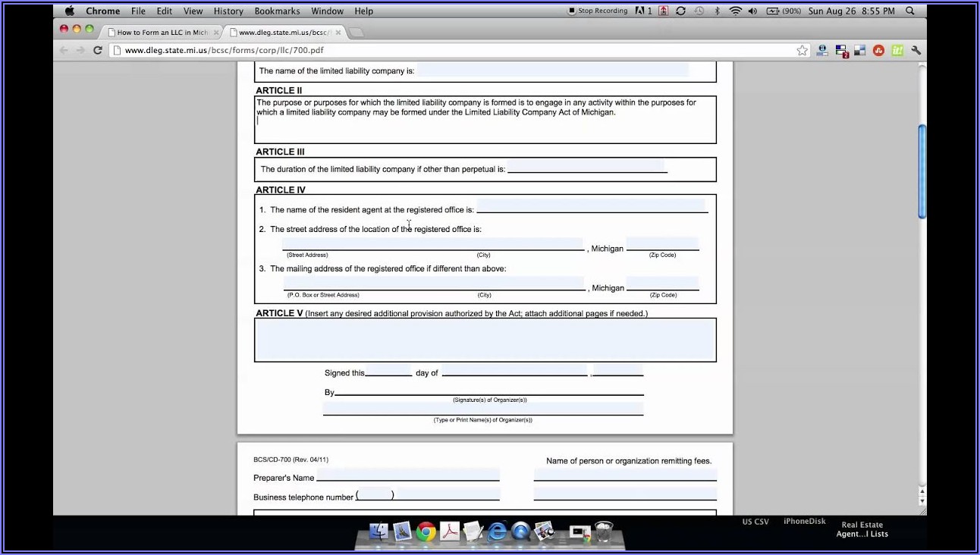Open Internet Explorer icon in dock

(x=497, y=531)
